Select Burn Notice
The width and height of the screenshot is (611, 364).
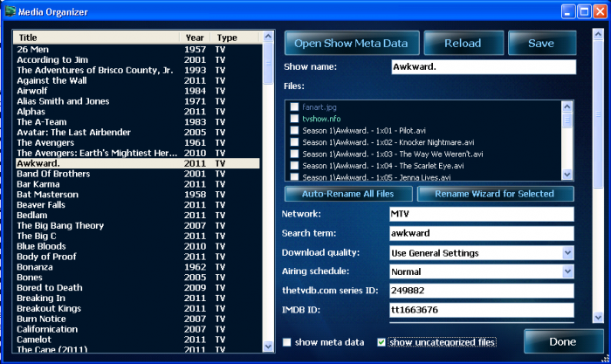coord(138,319)
